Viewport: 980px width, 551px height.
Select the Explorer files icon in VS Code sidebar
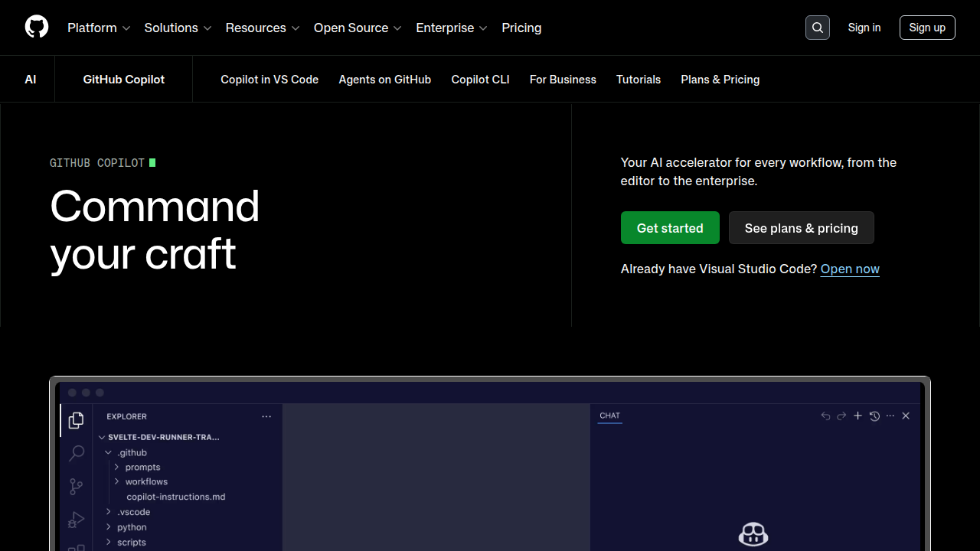[x=76, y=420]
